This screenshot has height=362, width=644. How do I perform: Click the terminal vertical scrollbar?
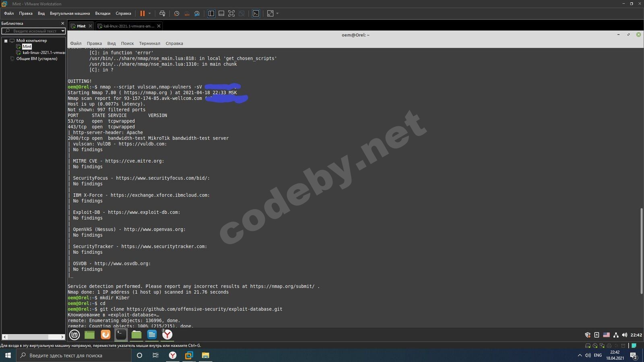click(x=641, y=251)
